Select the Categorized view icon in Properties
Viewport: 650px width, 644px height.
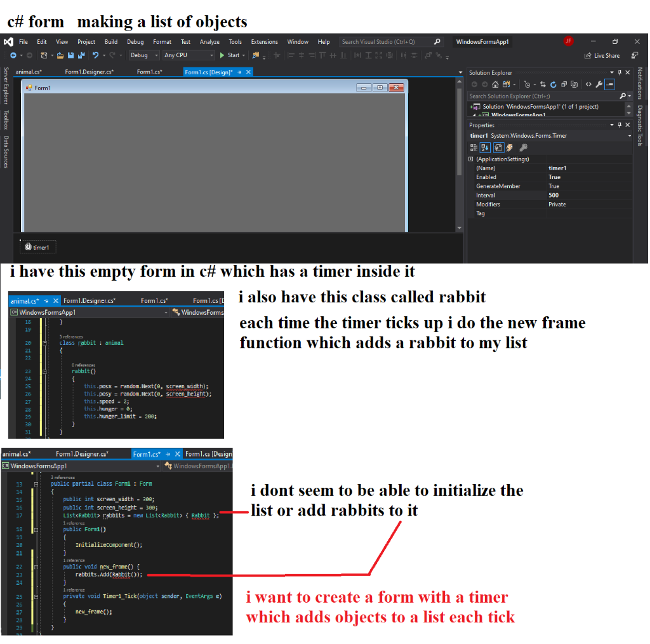point(474,147)
